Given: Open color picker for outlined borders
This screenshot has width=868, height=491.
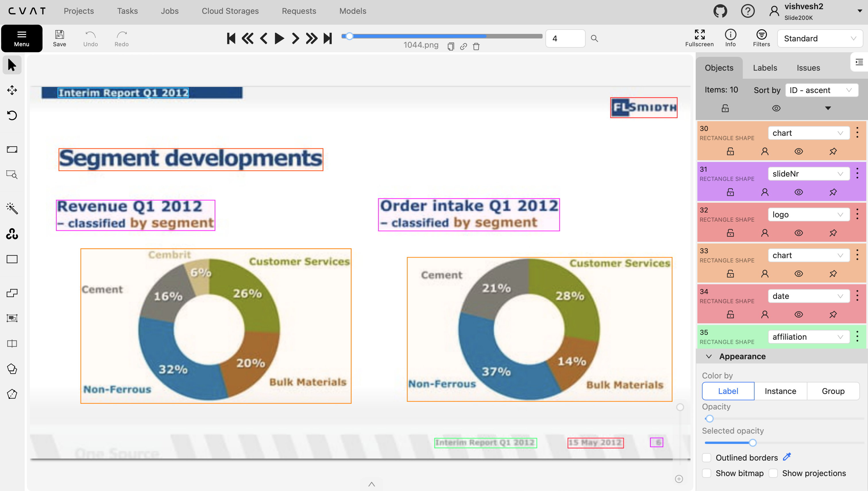Looking at the screenshot, I should click(x=787, y=457).
